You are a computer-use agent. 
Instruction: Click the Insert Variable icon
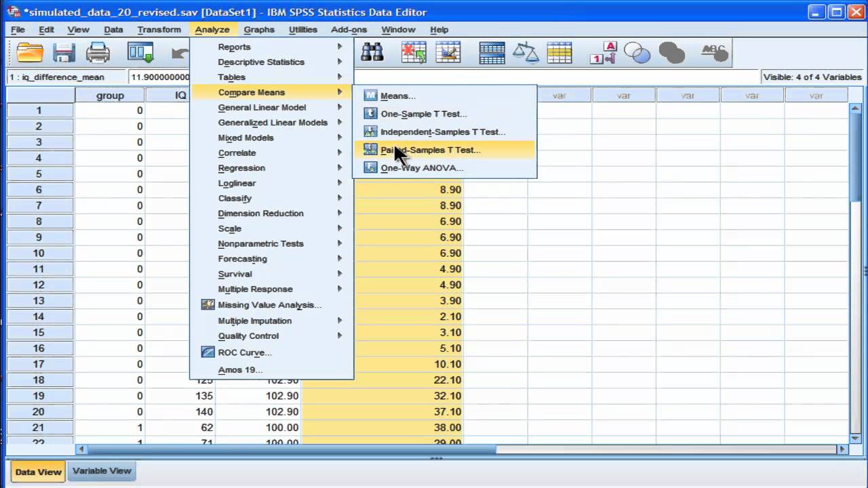click(448, 52)
